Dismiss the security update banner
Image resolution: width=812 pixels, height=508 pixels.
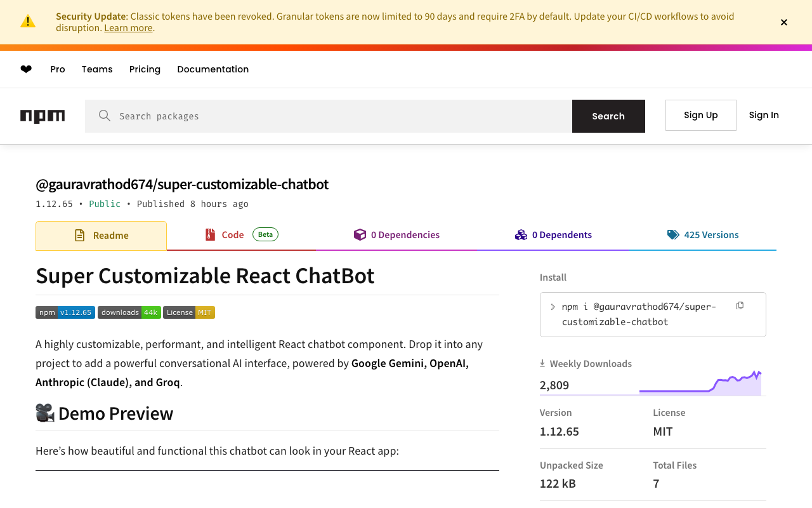tap(784, 22)
